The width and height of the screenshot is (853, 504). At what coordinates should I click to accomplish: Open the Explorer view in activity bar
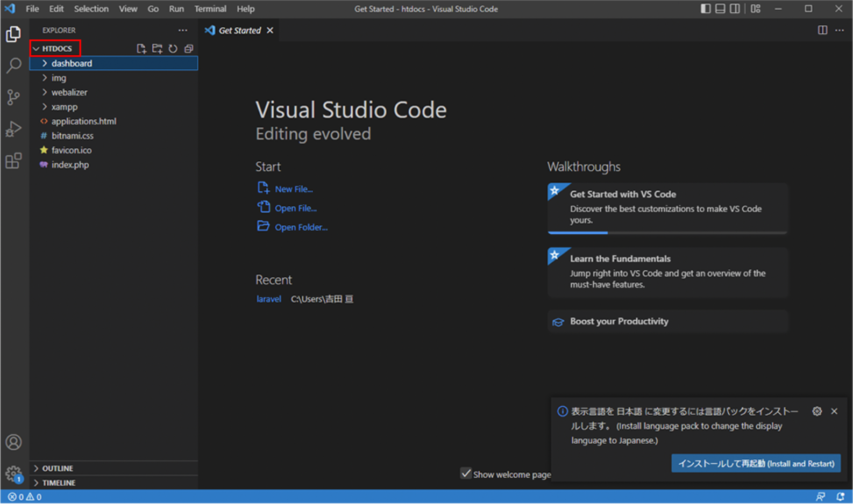click(13, 34)
